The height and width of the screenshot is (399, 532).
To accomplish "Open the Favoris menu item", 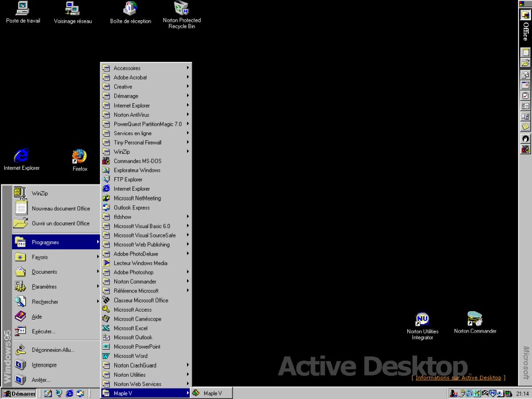I will (56, 257).
